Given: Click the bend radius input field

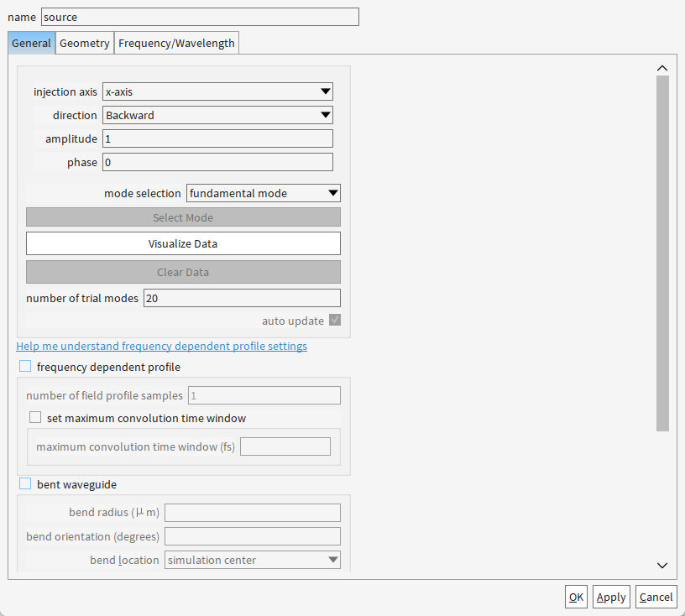Looking at the screenshot, I should pyautogui.click(x=253, y=513).
